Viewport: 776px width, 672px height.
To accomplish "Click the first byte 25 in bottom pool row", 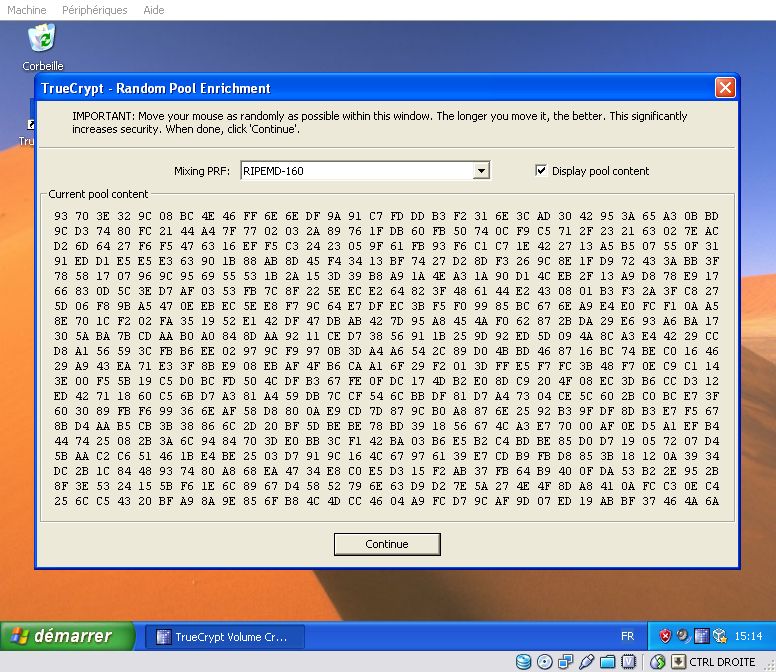I will pyautogui.click(x=61, y=501).
